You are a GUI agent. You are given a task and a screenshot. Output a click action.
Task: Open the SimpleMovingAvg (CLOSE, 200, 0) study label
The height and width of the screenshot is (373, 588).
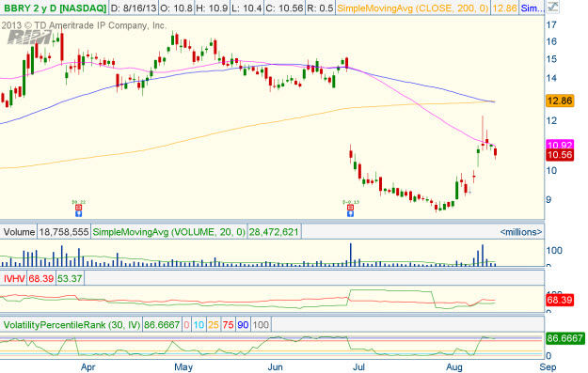tap(412, 8)
